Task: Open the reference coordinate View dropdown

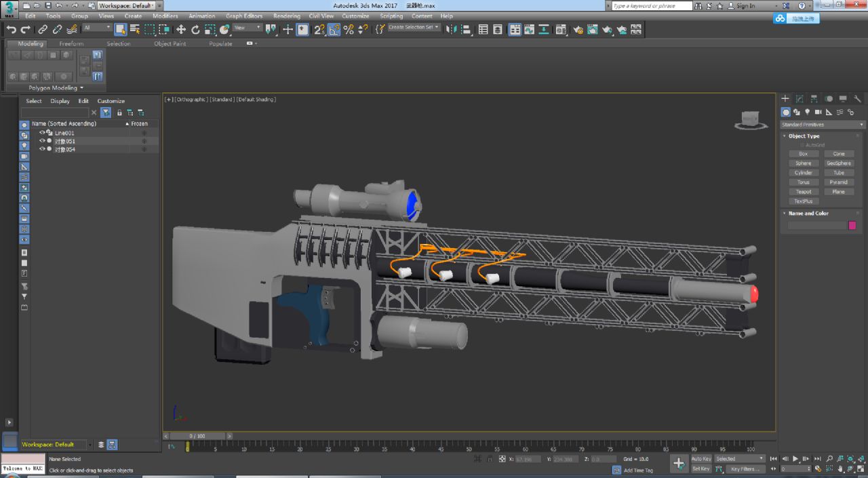Action: pos(248,28)
